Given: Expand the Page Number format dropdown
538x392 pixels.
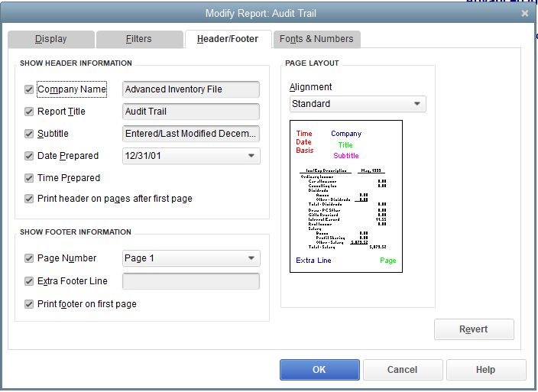Looking at the screenshot, I should tap(191, 258).
